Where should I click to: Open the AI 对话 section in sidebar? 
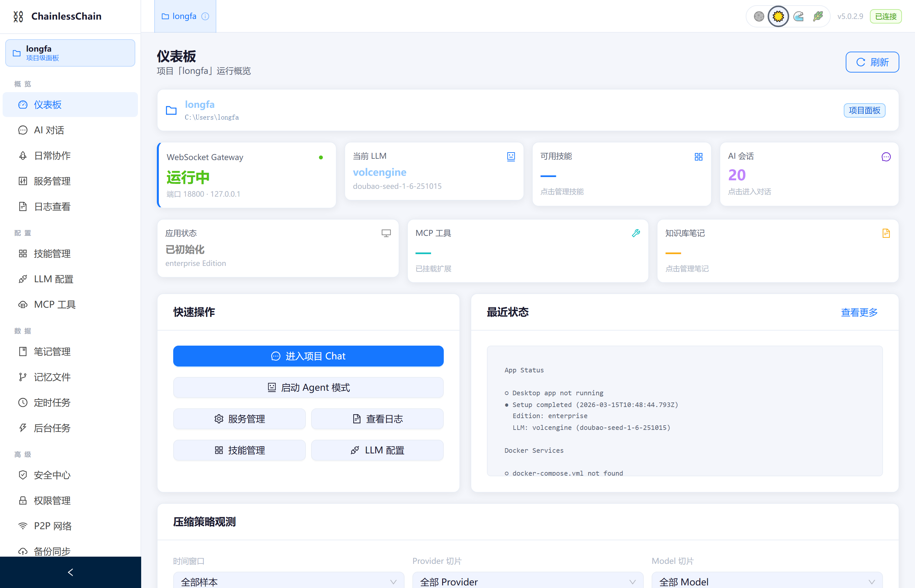(48, 130)
